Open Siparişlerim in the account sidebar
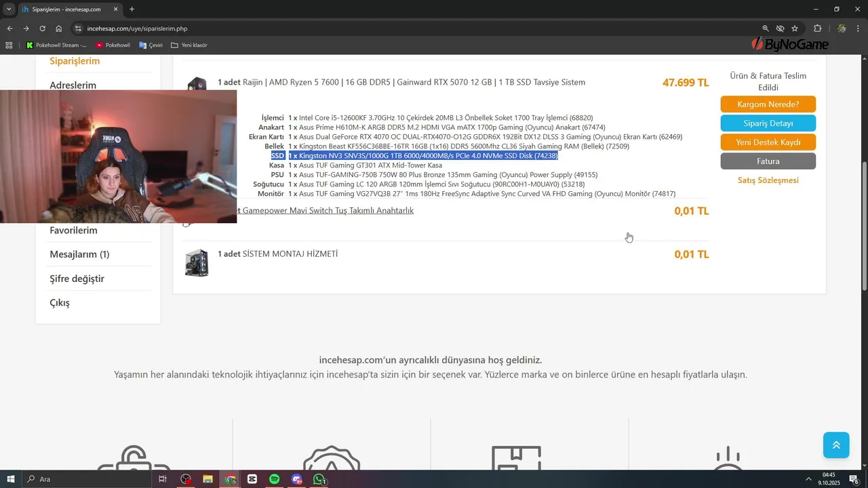The width and height of the screenshot is (868, 488). [x=75, y=61]
